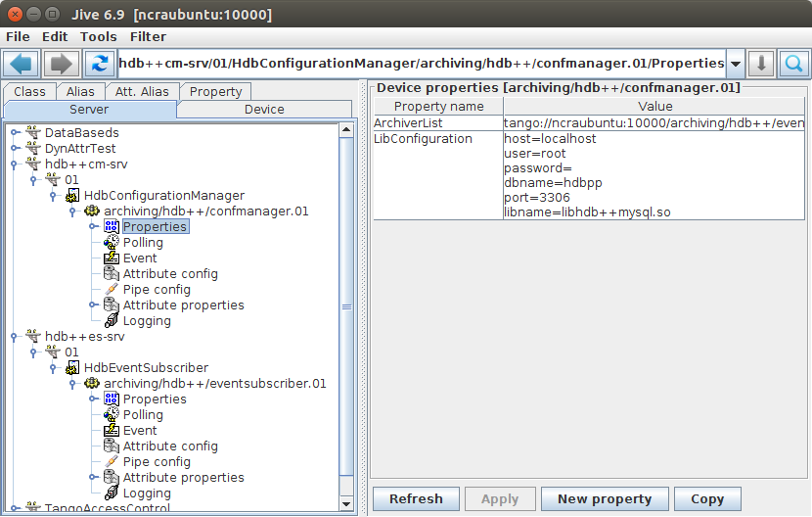Click the Pipe config icon under confmanager.01
The height and width of the screenshot is (517, 812).
coord(112,289)
